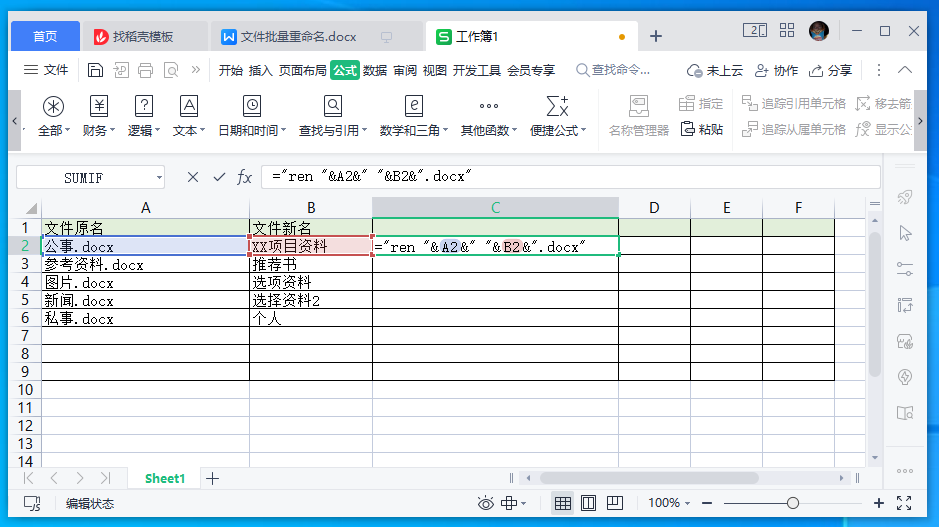Click the 指定 button in ribbon
Viewport: 939px width, 527px height.
(x=701, y=104)
